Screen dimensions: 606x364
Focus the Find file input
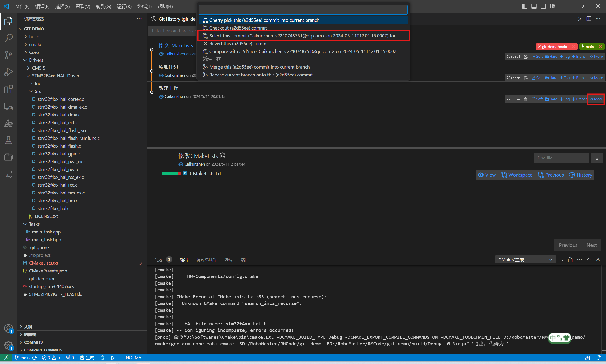[561, 158]
